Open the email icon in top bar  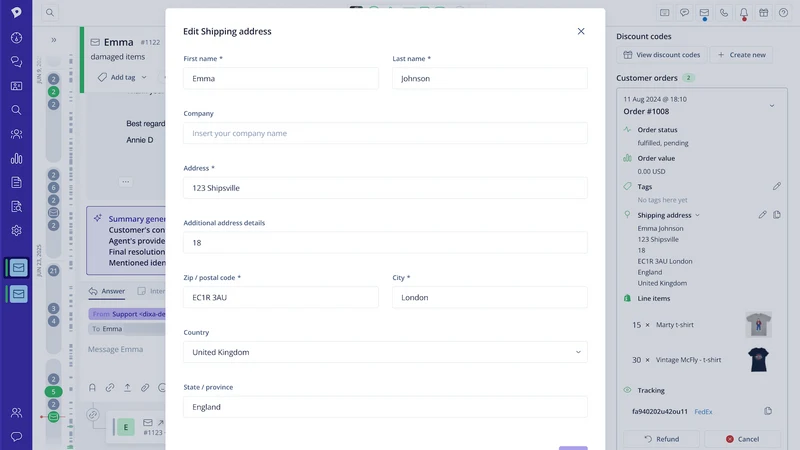(704, 13)
